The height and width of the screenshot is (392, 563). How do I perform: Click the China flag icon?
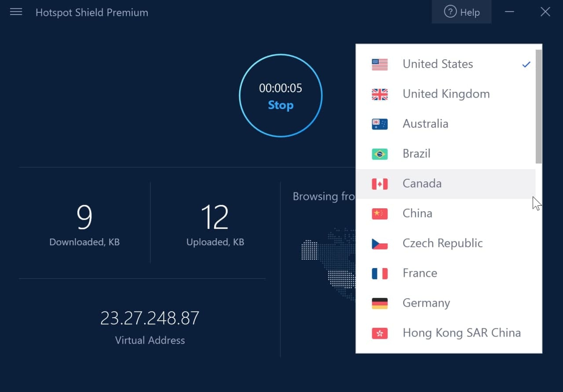click(380, 214)
